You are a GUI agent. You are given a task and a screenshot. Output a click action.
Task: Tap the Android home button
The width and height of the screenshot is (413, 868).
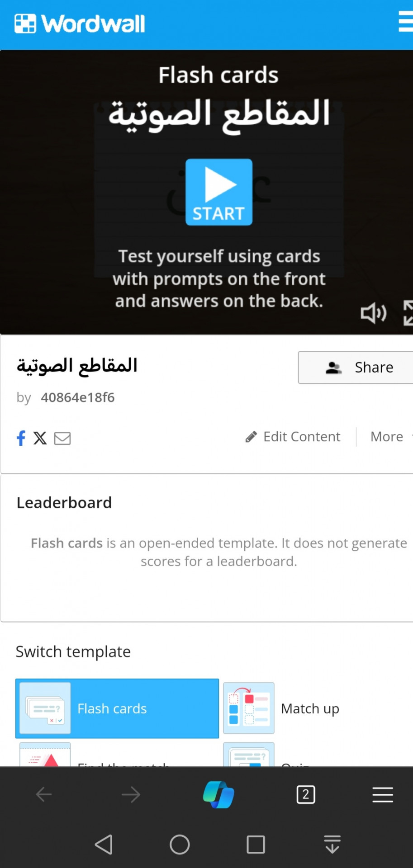coord(180,844)
